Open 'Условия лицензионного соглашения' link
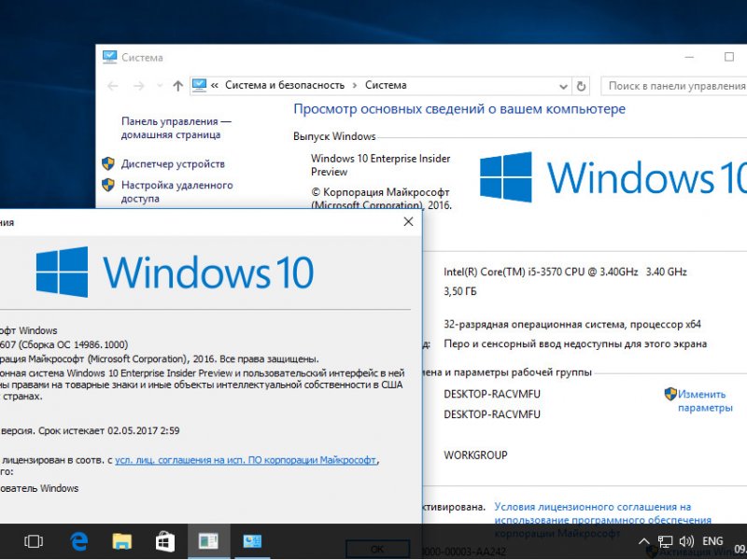Viewport: 747px width, 560px height. click(x=602, y=520)
